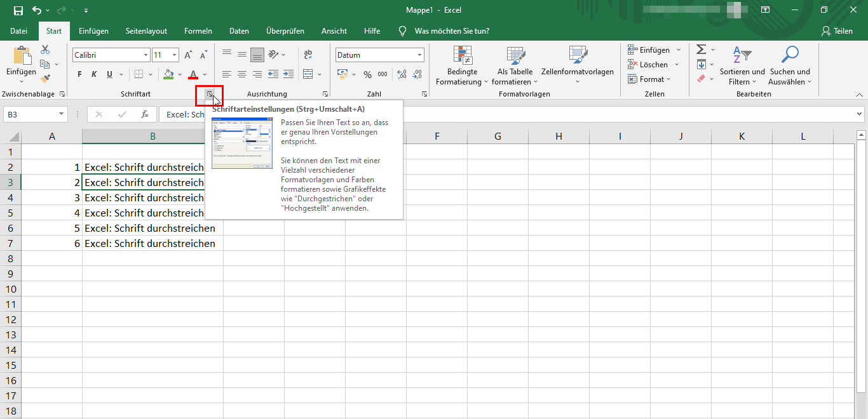Open the Calibri font name dropdown
Image resolution: width=868 pixels, height=419 pixels.
(146, 55)
